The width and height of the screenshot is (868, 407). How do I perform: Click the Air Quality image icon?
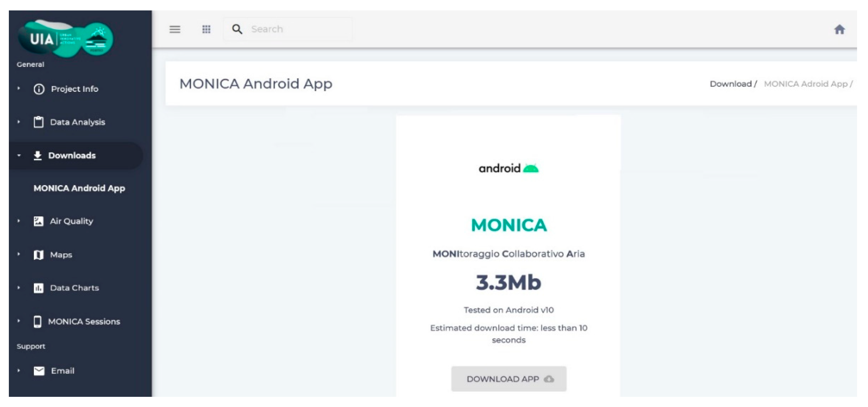pos(38,221)
